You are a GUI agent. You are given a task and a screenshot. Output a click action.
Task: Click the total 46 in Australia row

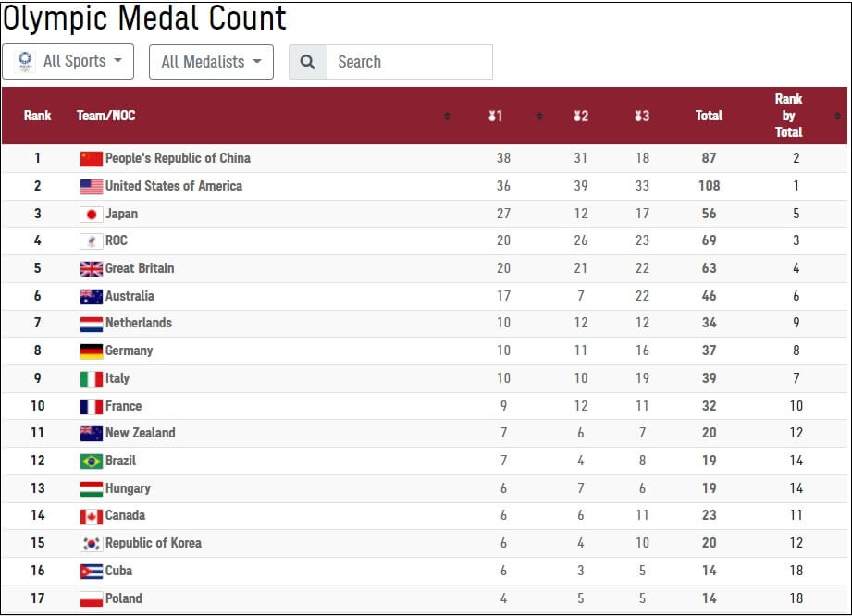coord(710,295)
